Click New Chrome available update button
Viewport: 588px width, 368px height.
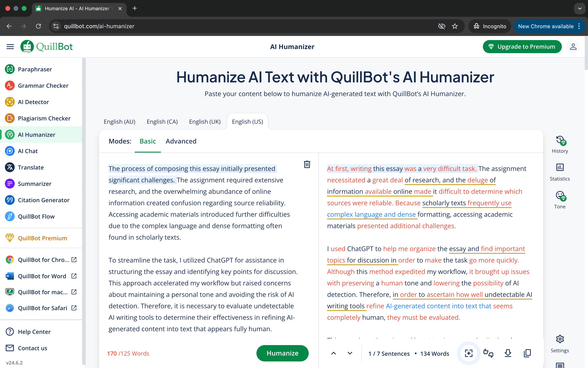coord(549,26)
